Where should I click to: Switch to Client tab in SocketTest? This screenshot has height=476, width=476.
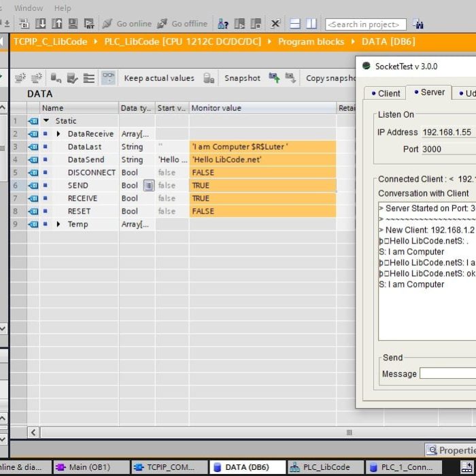click(386, 93)
